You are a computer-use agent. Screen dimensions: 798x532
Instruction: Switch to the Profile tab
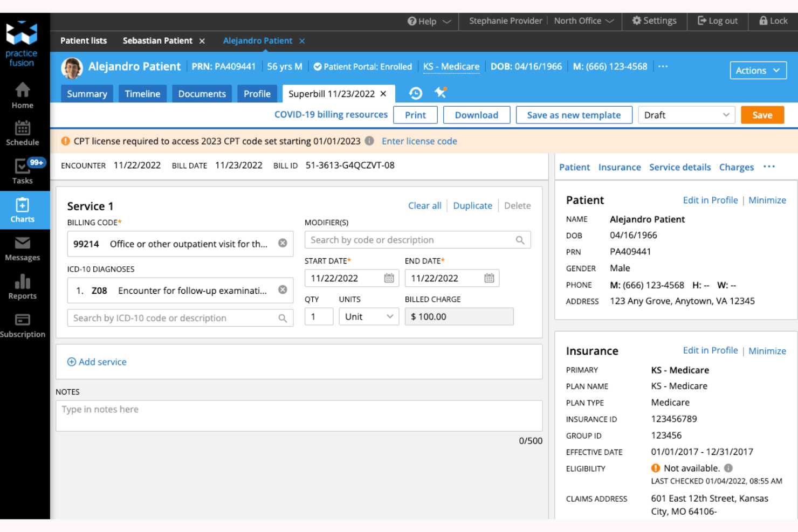[x=257, y=94]
